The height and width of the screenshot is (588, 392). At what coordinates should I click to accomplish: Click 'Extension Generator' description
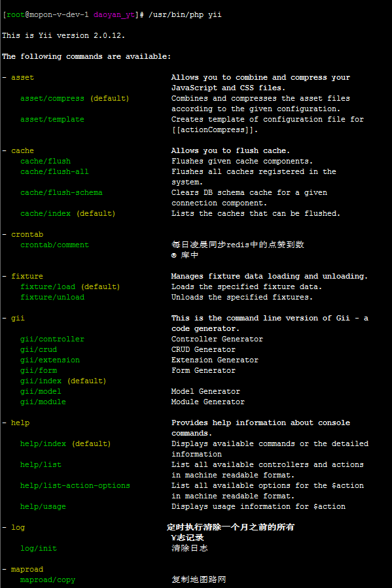215,360
